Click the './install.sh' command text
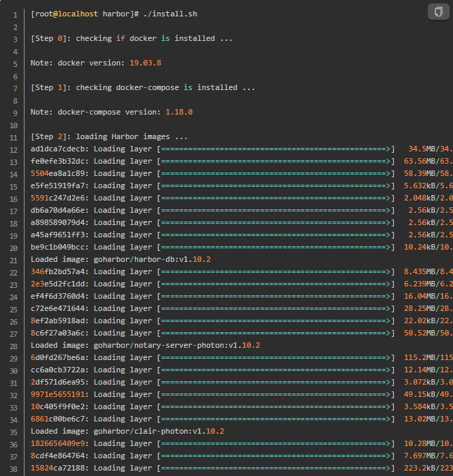Viewport: 453px width, 476px height. tap(170, 14)
